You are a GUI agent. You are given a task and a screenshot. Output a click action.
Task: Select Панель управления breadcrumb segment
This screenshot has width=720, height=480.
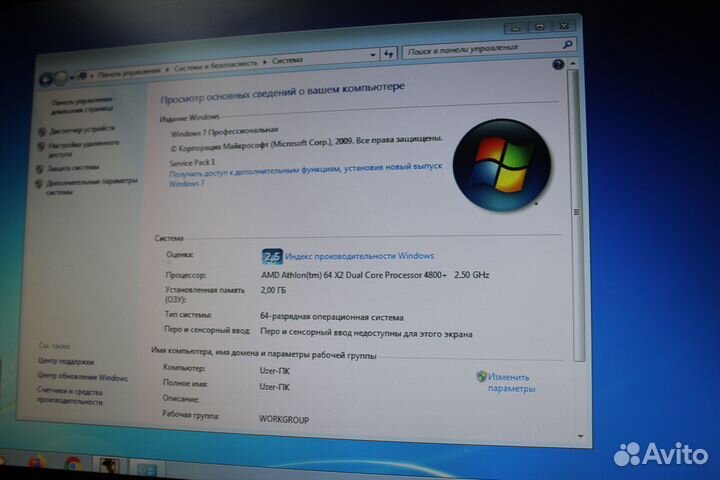point(129,71)
